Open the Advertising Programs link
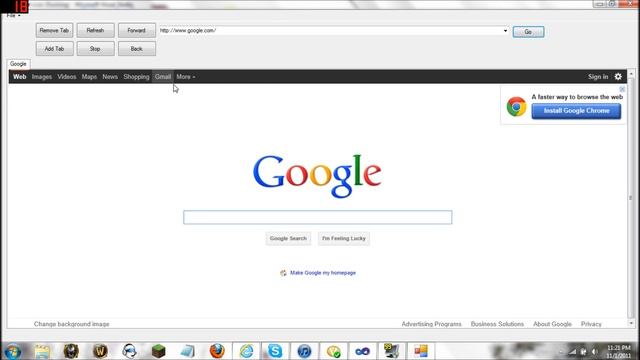The height and width of the screenshot is (360, 640). tap(431, 324)
